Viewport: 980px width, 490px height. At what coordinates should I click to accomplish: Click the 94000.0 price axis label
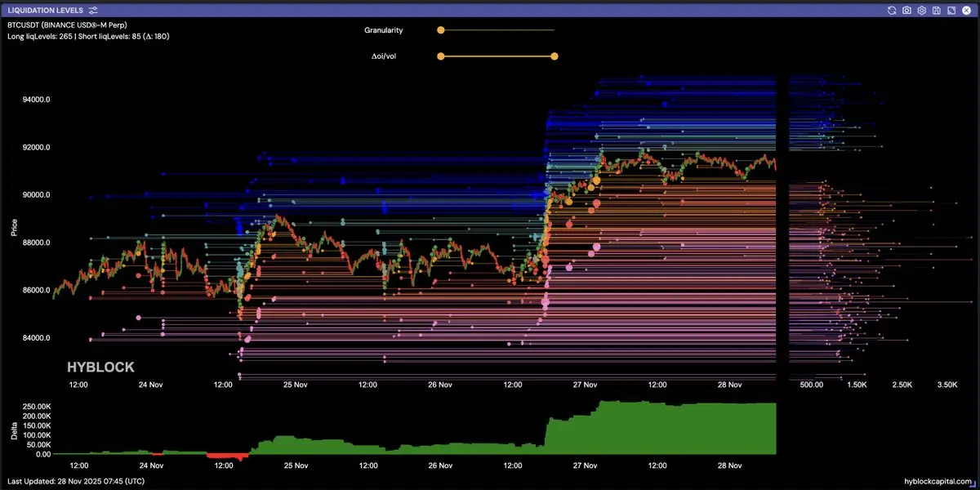tap(36, 100)
